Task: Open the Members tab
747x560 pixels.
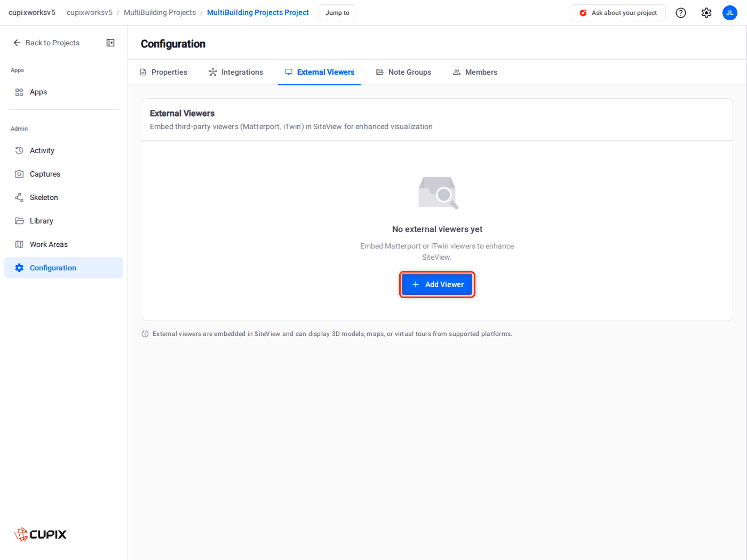Action: coord(475,72)
